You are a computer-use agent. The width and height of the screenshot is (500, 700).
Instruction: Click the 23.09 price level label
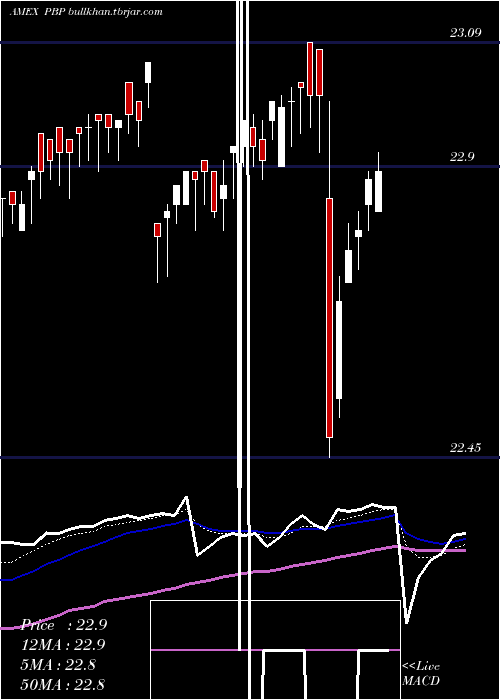465,33
